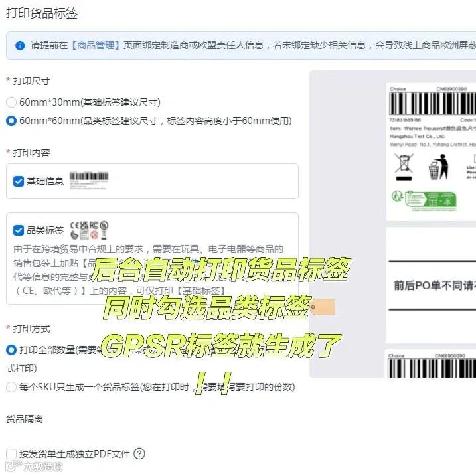
Task: Enable 按发货单生成独立PDF文件 checkbox
Action: click(11, 454)
